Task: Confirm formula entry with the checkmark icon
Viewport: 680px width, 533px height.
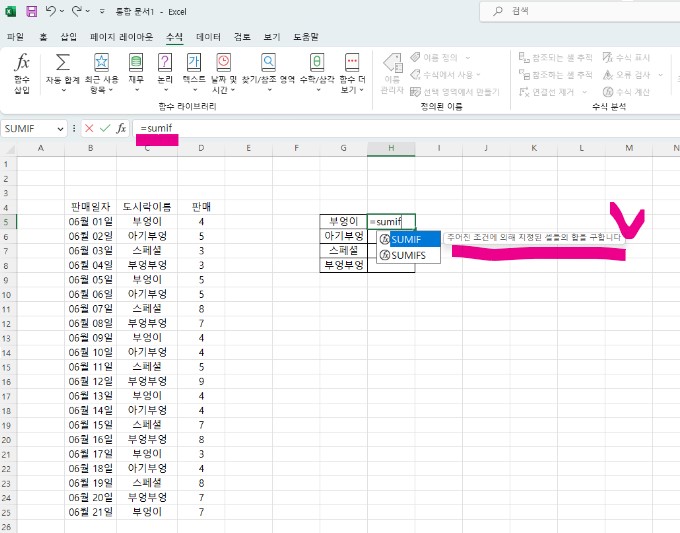Action: 105,128
